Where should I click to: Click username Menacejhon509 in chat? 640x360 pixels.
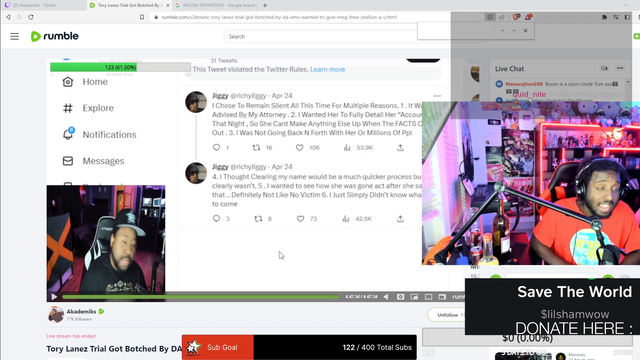tap(524, 84)
